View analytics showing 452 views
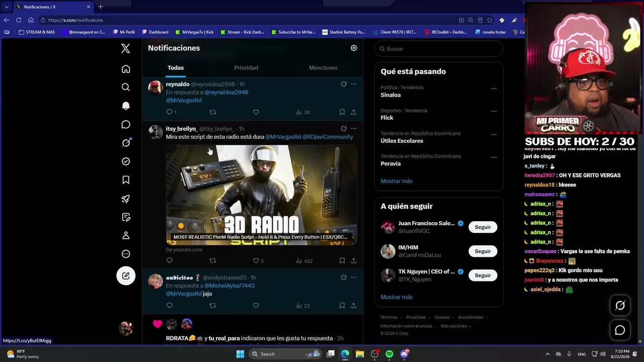The image size is (644, 362). (x=304, y=261)
